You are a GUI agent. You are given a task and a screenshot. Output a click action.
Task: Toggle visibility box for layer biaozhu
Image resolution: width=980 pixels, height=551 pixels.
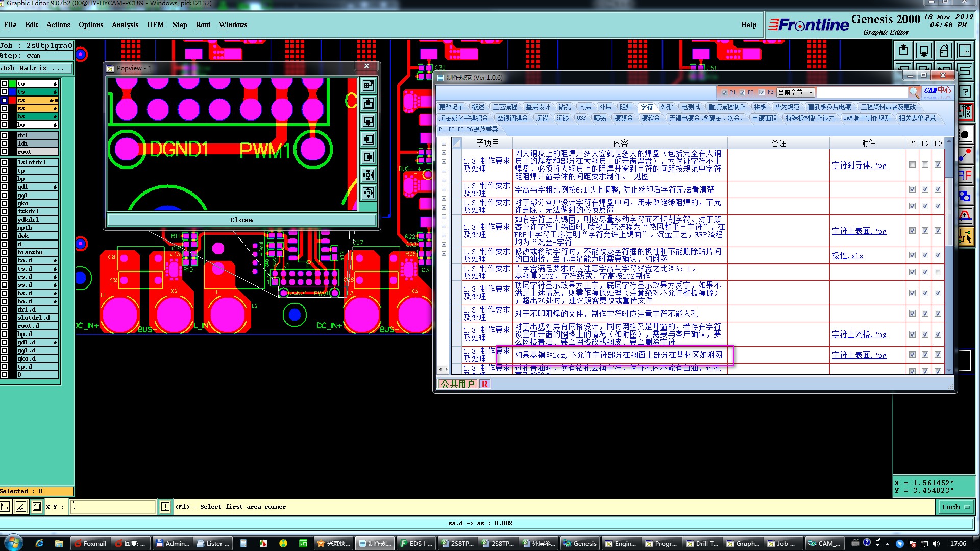click(x=4, y=252)
